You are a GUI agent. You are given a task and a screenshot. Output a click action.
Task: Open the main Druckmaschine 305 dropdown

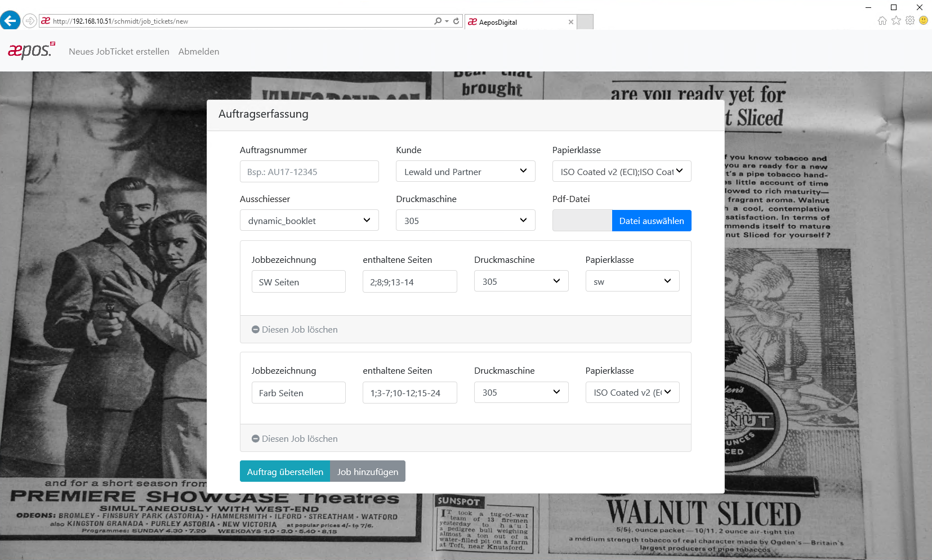tap(466, 221)
